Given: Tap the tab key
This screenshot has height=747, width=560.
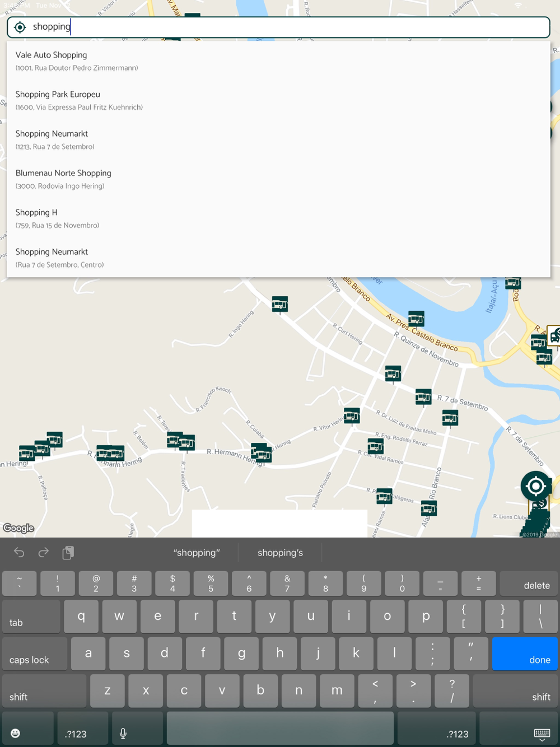Looking at the screenshot, I should pos(31,617).
